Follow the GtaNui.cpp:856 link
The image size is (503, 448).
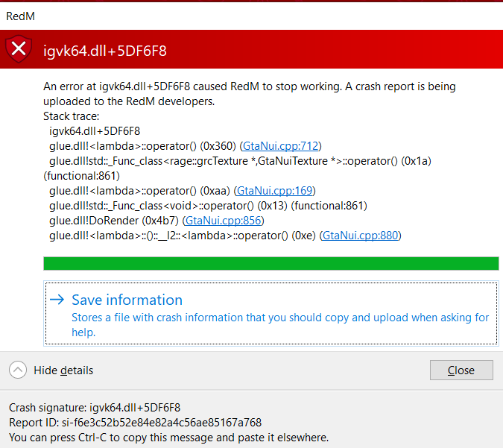point(224,221)
